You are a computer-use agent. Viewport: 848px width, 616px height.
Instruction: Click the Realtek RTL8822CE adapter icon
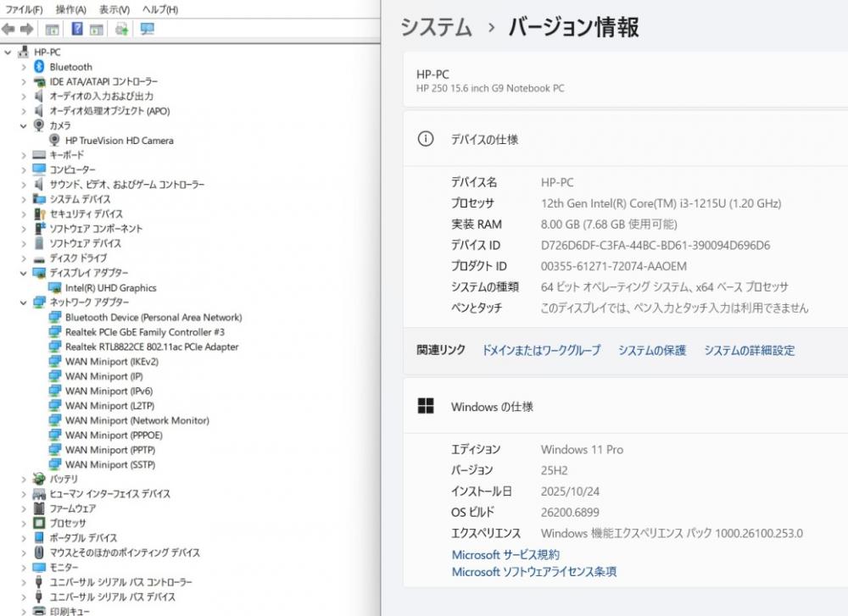pyautogui.click(x=54, y=347)
